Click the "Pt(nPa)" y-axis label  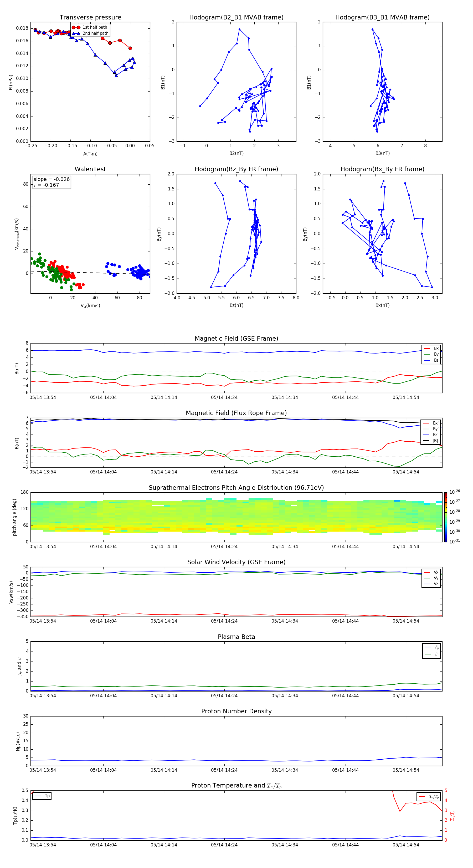click(11, 82)
